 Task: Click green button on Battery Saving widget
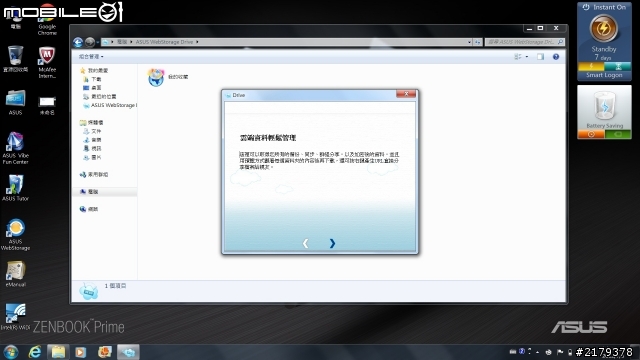618,134
